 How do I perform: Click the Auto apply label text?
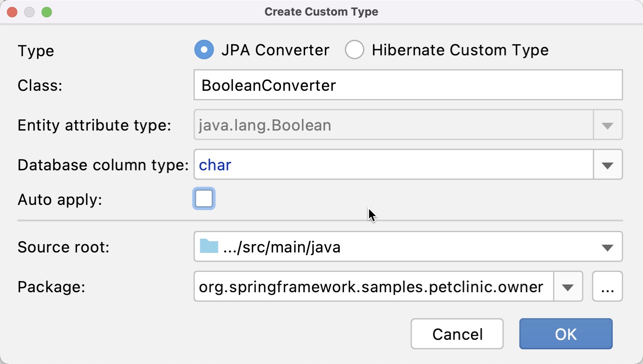[x=60, y=199]
